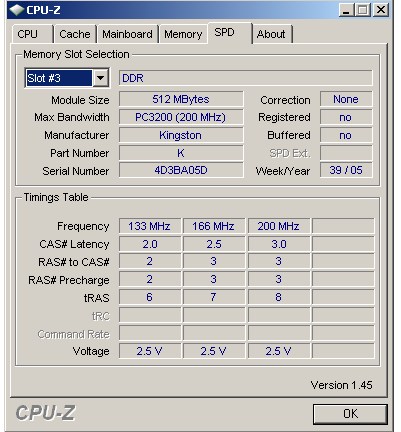Click the 512 MBytes module size value
Viewport: 401px width, 432px height.
[x=181, y=99]
